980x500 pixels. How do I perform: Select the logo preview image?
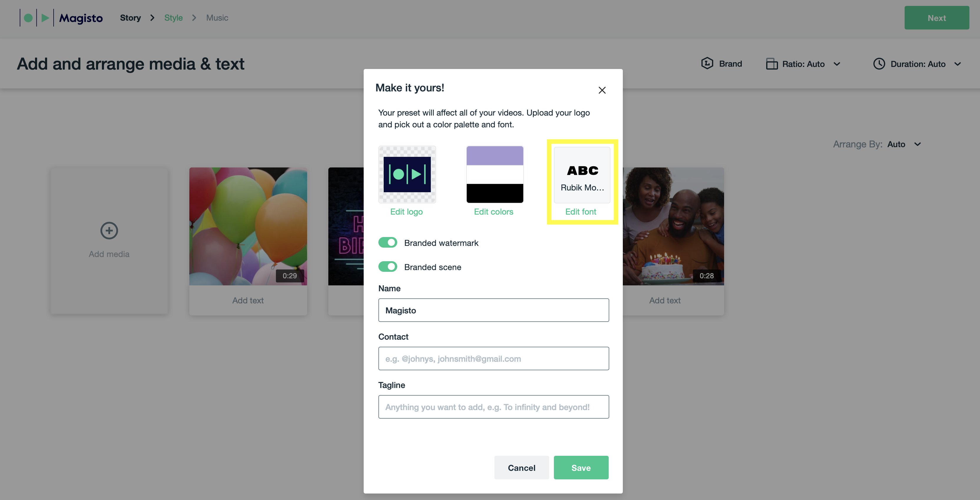[407, 175]
